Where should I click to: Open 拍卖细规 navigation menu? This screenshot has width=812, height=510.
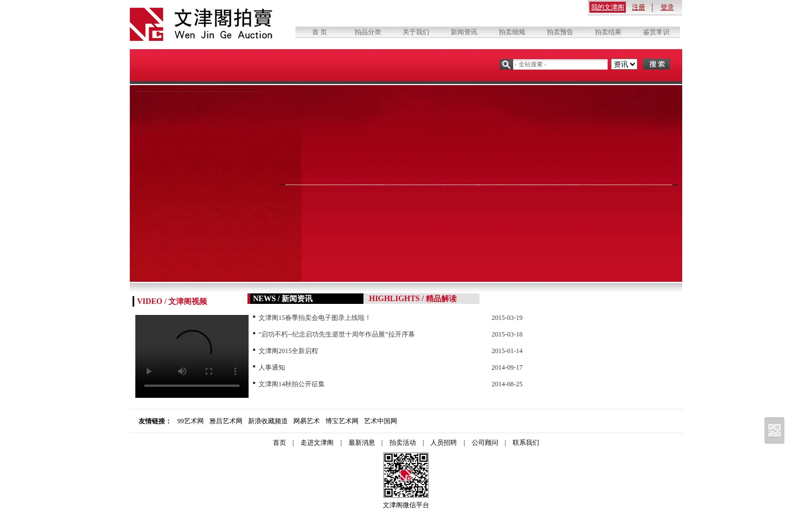[512, 32]
